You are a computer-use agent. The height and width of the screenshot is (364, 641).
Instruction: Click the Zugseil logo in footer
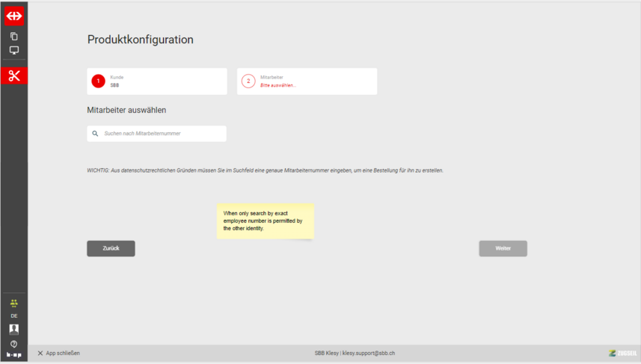(623, 353)
